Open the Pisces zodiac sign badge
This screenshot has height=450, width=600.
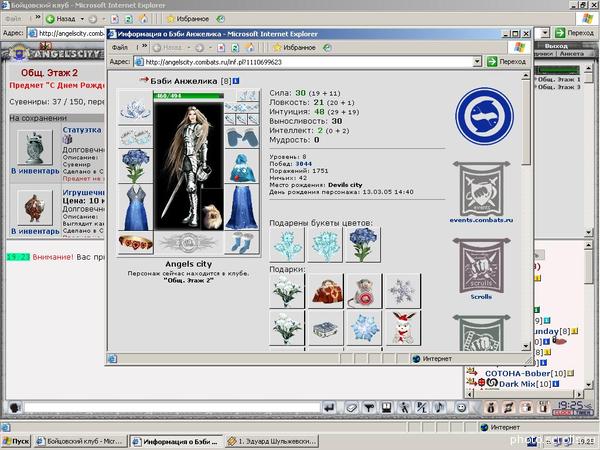click(484, 116)
